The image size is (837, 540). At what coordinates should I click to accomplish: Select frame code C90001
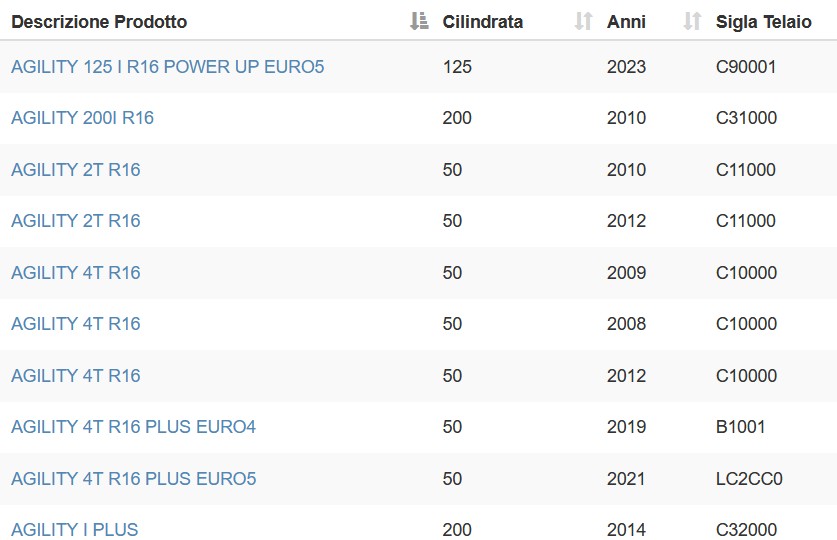[746, 67]
